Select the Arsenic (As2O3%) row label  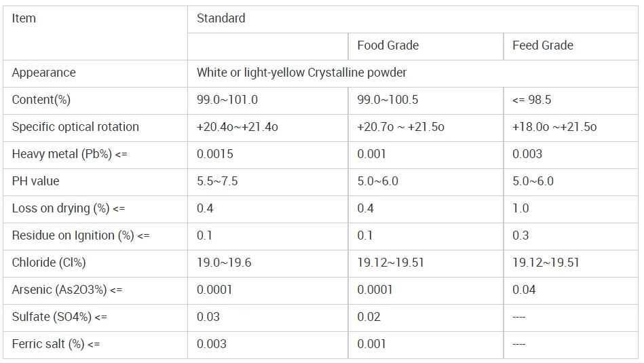tap(95, 290)
